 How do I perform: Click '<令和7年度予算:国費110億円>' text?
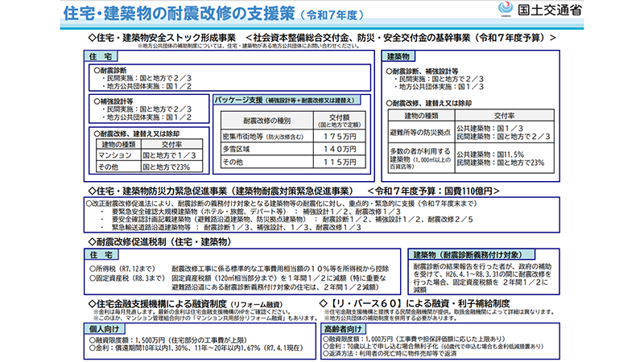coord(432,191)
